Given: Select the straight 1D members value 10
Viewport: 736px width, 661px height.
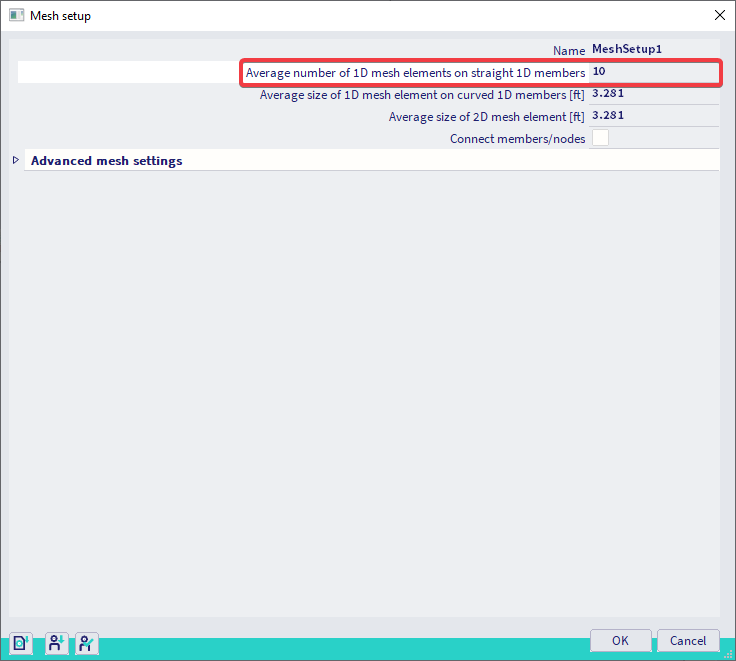Looking at the screenshot, I should pos(652,72).
